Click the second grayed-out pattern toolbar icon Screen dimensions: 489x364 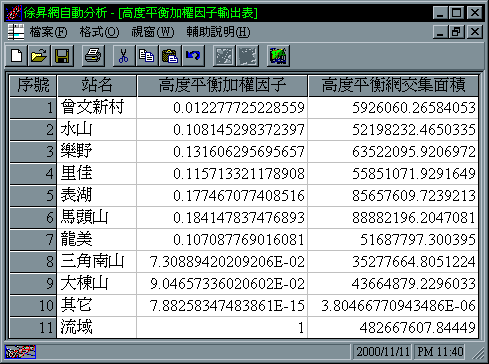(x=247, y=56)
